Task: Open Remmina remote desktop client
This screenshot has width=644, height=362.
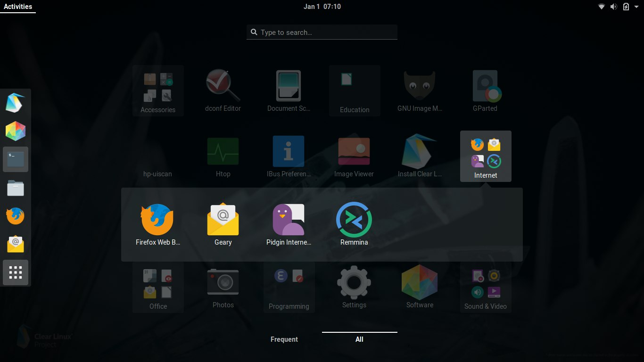Action: [x=354, y=225]
